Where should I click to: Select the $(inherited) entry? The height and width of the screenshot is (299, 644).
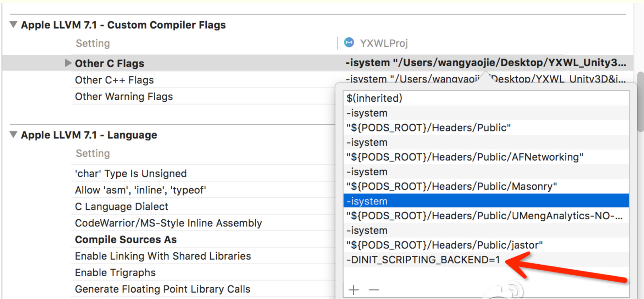pyautogui.click(x=486, y=98)
